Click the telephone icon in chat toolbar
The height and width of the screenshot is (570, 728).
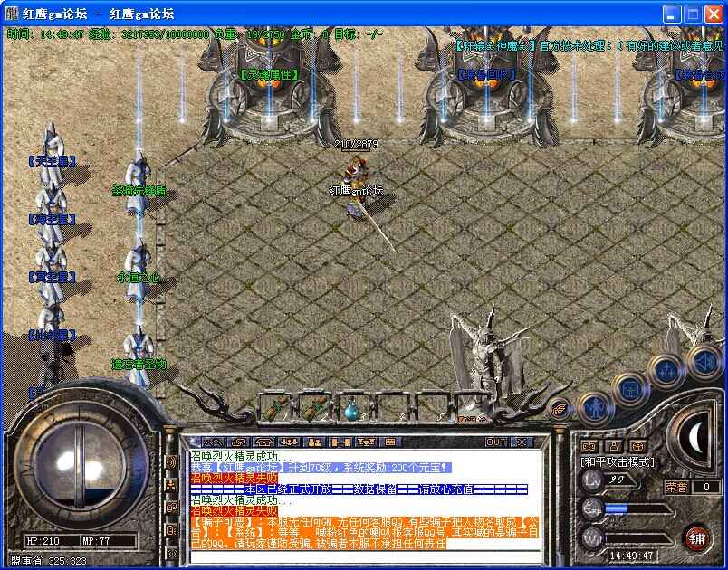point(263,442)
